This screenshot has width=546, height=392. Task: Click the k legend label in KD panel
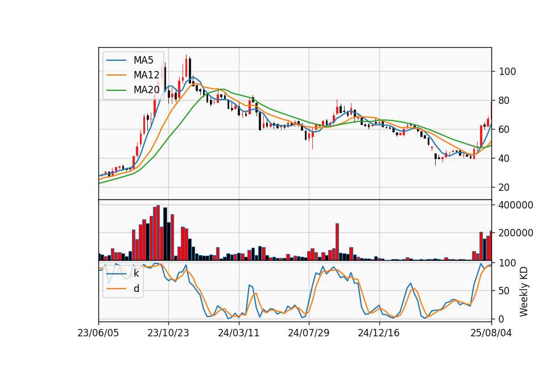(x=136, y=273)
